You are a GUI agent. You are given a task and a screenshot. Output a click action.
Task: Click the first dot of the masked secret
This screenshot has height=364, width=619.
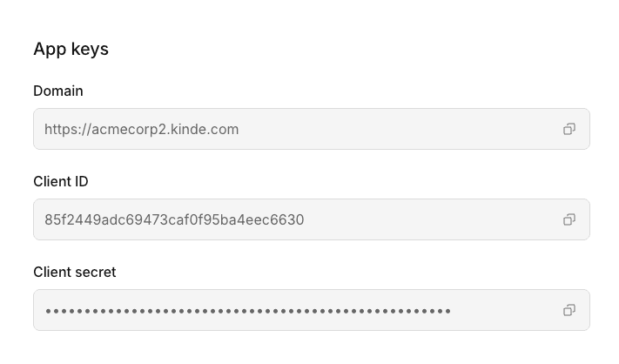point(48,310)
